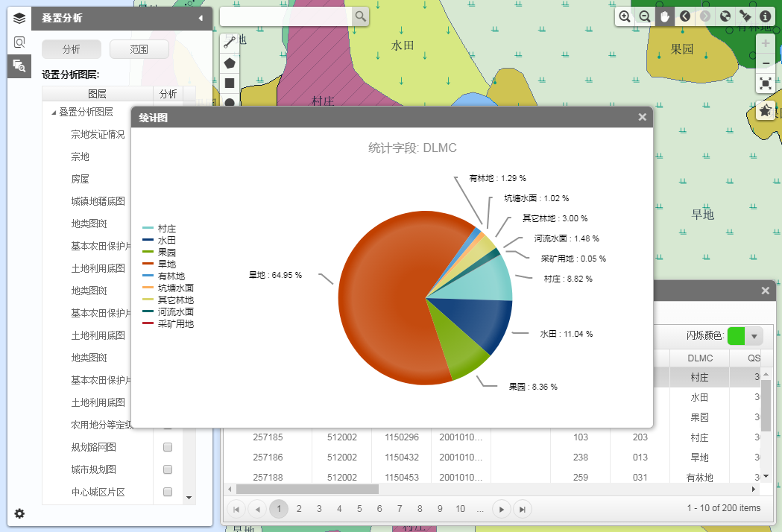Image resolution: width=782 pixels, height=532 pixels.
Task: Click the search magnifier button
Action: point(360,16)
